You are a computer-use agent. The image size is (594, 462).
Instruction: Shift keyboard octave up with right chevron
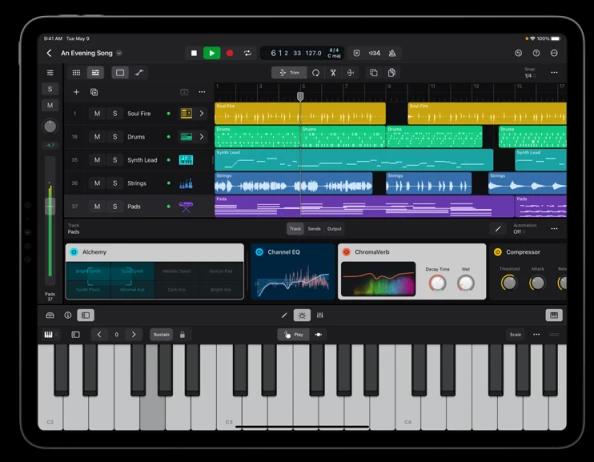tap(133, 334)
